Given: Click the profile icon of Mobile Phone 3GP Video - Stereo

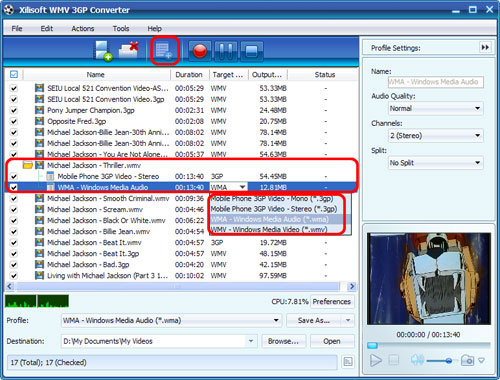Looking at the screenshot, I should [50, 176].
